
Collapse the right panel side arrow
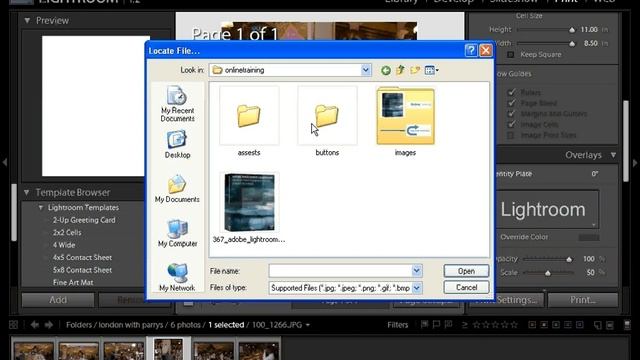(635, 162)
